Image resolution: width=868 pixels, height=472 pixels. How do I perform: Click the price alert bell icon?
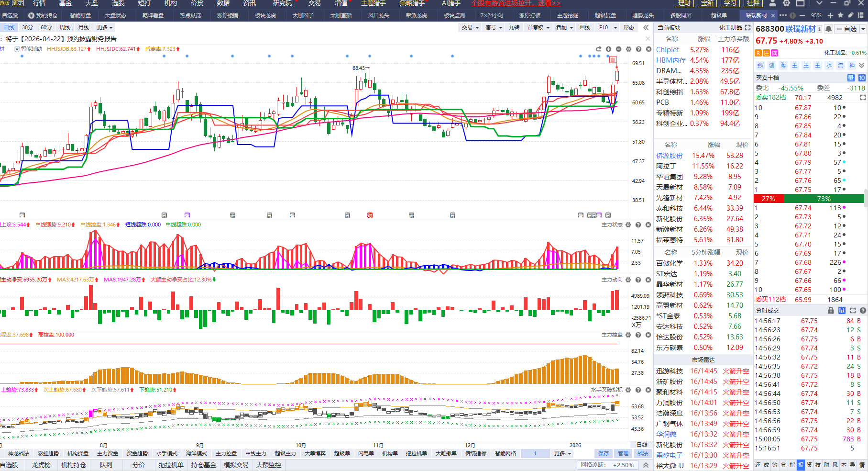click(x=829, y=29)
